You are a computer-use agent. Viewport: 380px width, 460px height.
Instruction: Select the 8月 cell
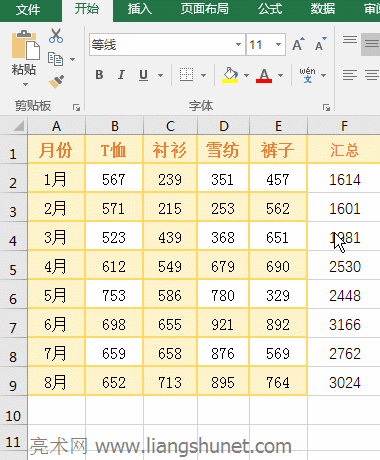tap(56, 382)
